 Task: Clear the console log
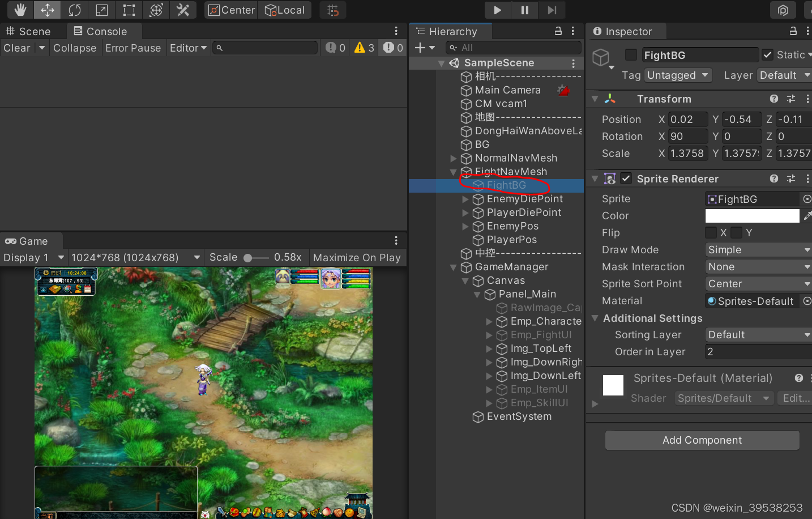[17, 48]
